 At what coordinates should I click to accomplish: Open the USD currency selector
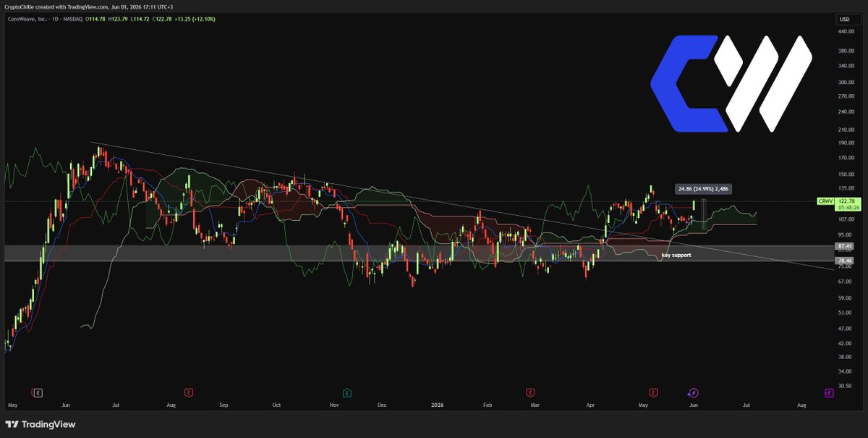[x=843, y=20]
